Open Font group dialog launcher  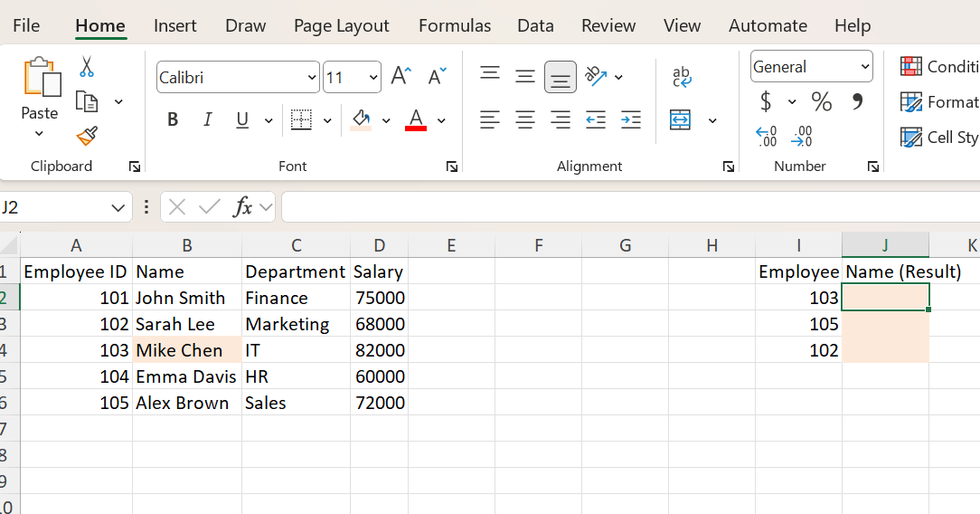[452, 167]
